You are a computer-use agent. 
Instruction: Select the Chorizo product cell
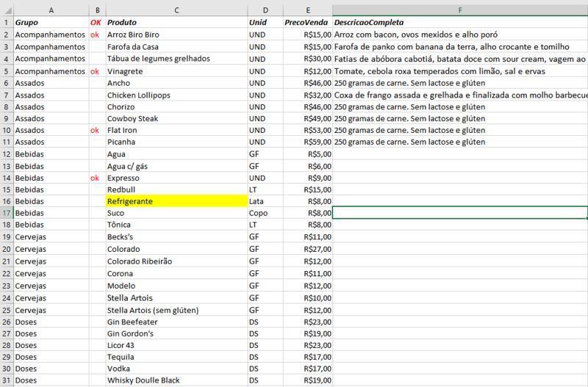[x=176, y=106]
